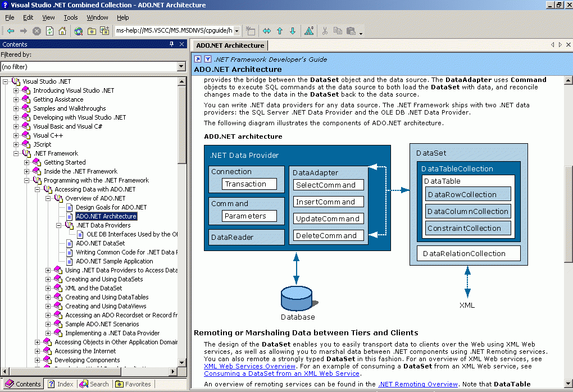Viewport: 573px width, 392px height.
Task: Click the right tab-scroll arrow beside ADO.NET Architecture tab
Action: (x=560, y=44)
